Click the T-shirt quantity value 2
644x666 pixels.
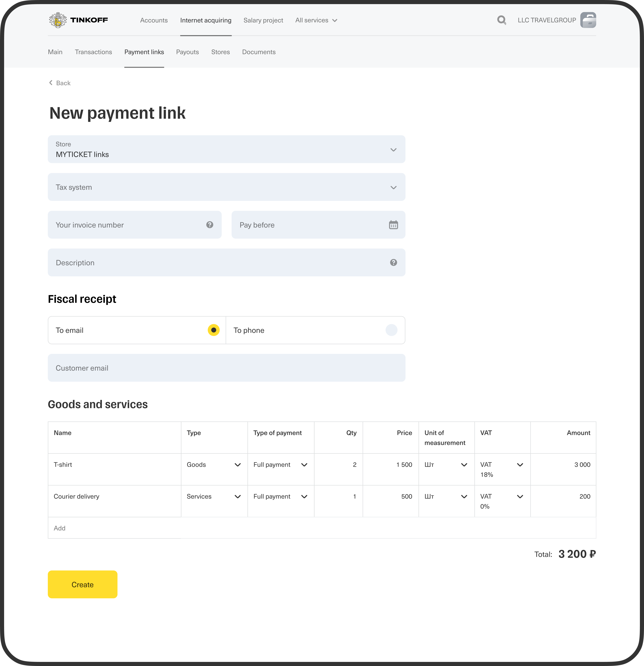click(x=355, y=465)
